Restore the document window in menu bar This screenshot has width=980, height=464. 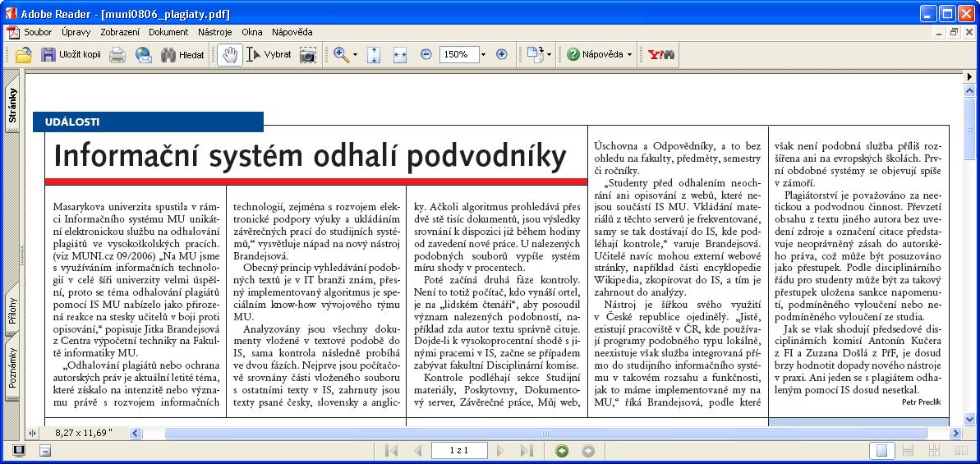pos(955,32)
